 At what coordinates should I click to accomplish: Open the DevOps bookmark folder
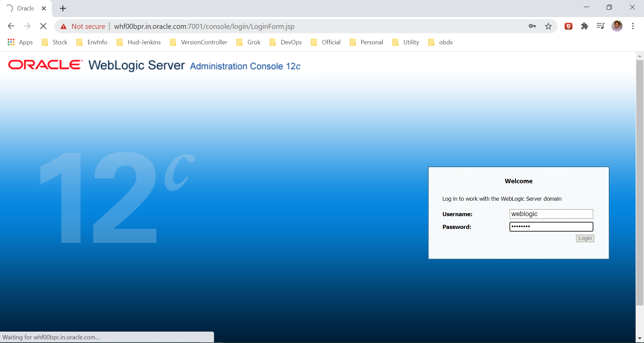[286, 42]
